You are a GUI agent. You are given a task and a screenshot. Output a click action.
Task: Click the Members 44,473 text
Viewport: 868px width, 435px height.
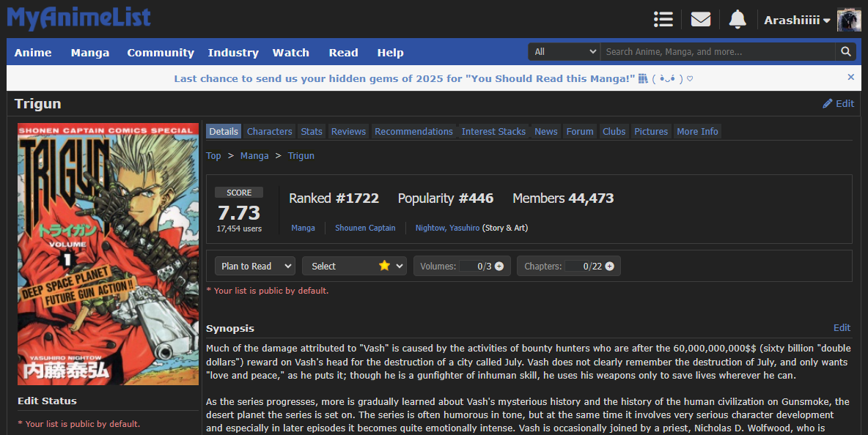(563, 198)
